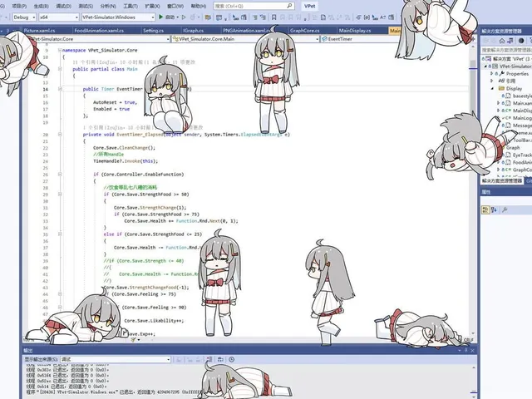Viewport: 532px width, 399px height.
Task: Click the dark circular icon in Solution Explorer toolbar
Action: click(x=521, y=41)
